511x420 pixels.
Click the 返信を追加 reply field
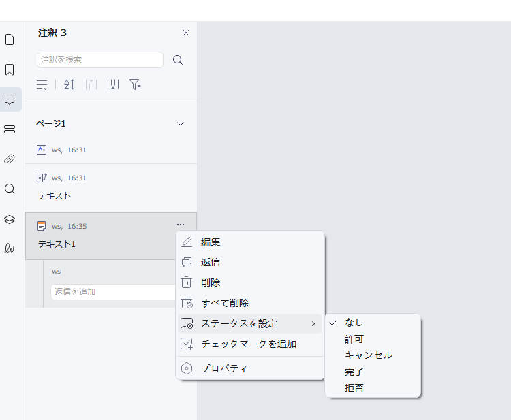click(112, 292)
